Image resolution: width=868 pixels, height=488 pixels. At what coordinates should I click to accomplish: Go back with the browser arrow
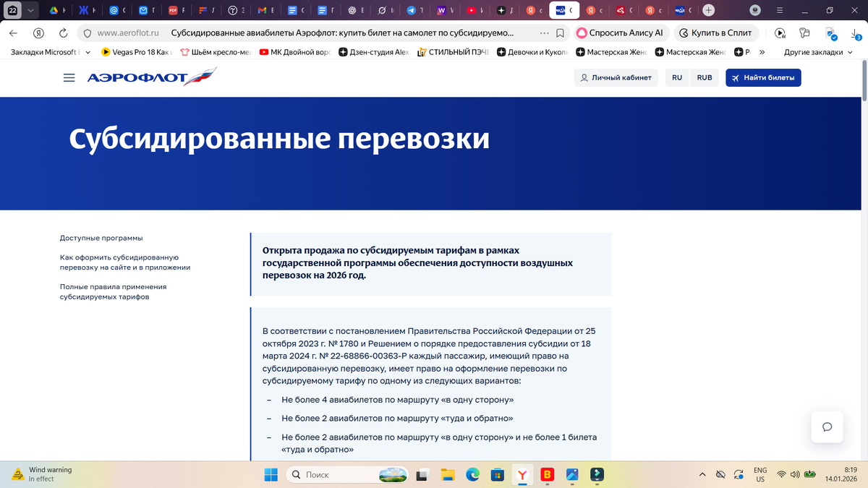13,33
